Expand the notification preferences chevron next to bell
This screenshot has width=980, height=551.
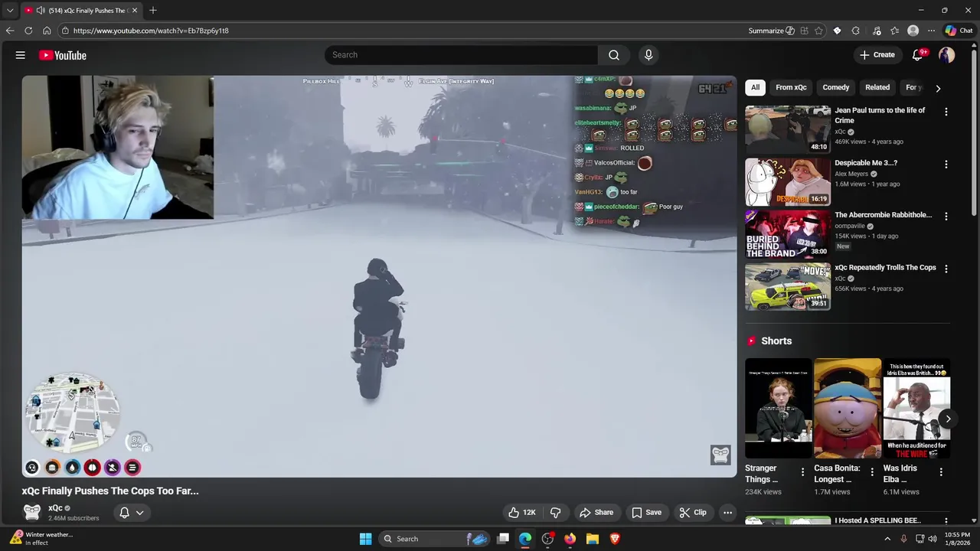tap(140, 513)
